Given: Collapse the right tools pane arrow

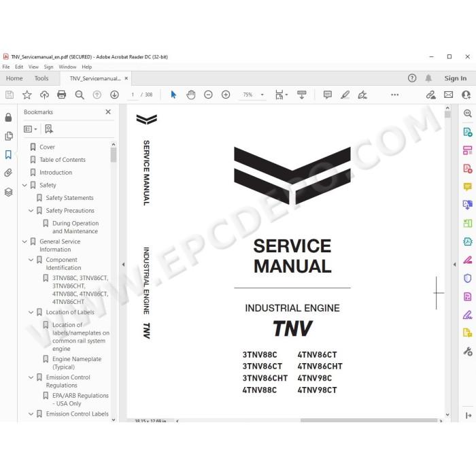Looking at the screenshot, I should coord(454,265).
